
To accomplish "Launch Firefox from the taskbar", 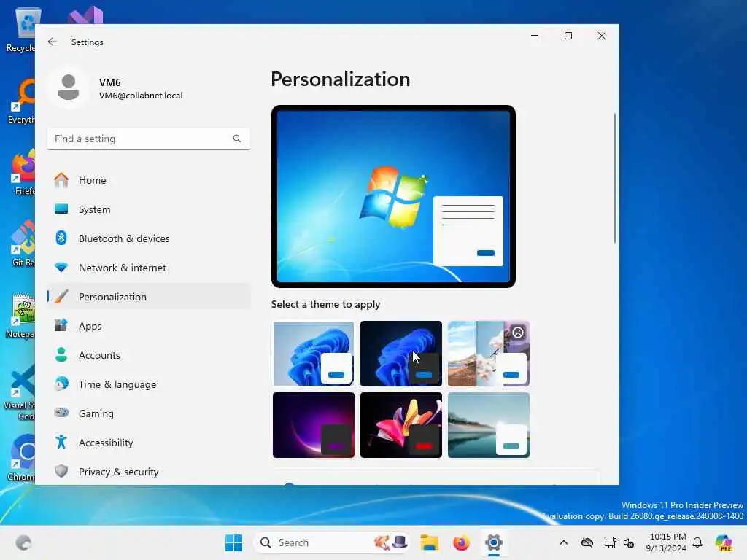I will (x=461, y=542).
